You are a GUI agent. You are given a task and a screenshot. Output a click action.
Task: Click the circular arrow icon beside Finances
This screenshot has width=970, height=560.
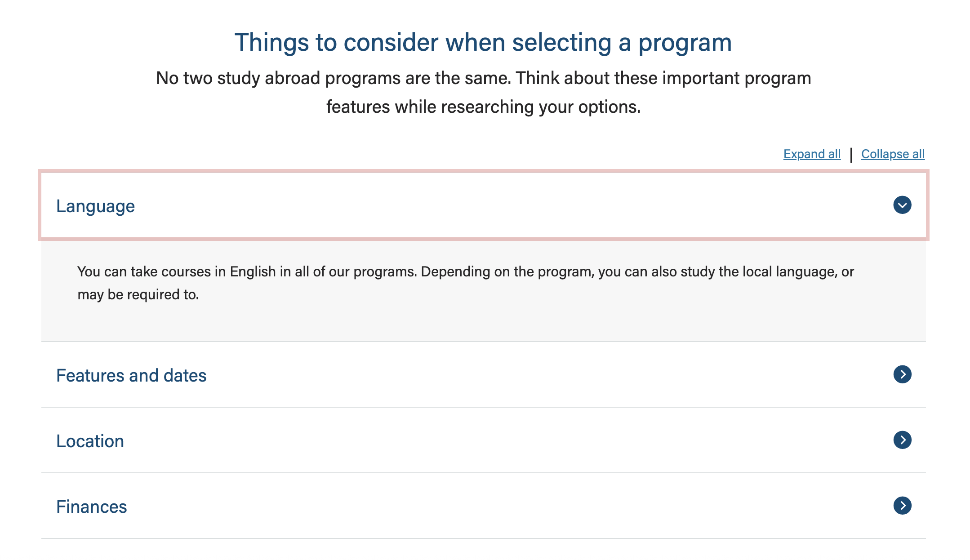tap(902, 506)
